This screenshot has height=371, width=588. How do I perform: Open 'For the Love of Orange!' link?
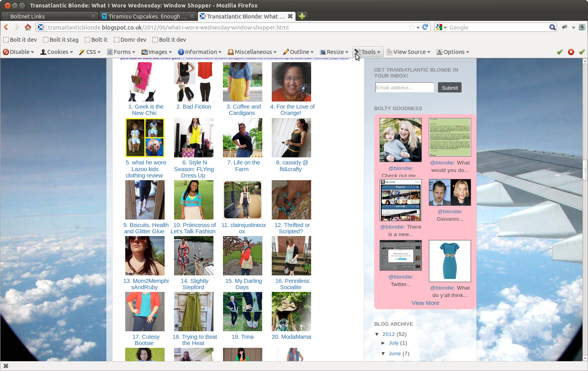(291, 110)
